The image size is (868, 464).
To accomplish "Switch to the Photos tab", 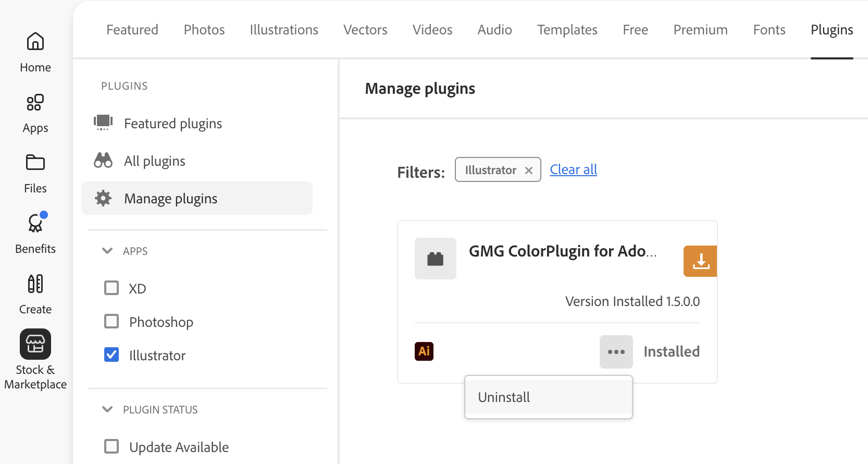I will tap(204, 30).
